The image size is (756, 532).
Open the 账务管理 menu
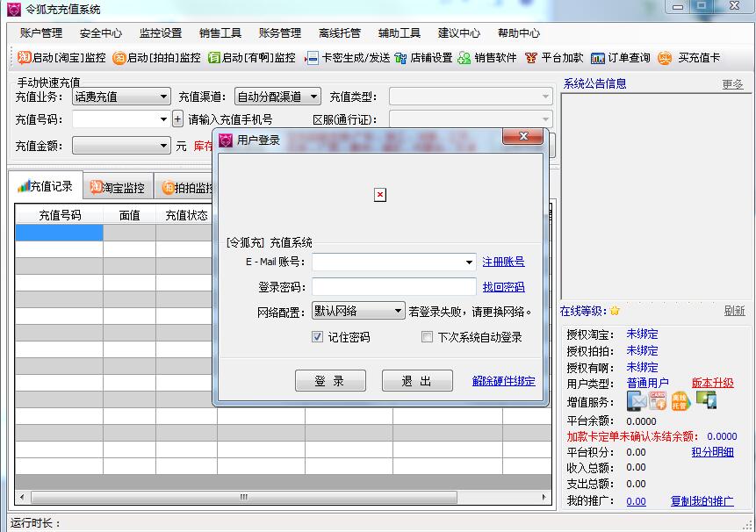pos(280,32)
